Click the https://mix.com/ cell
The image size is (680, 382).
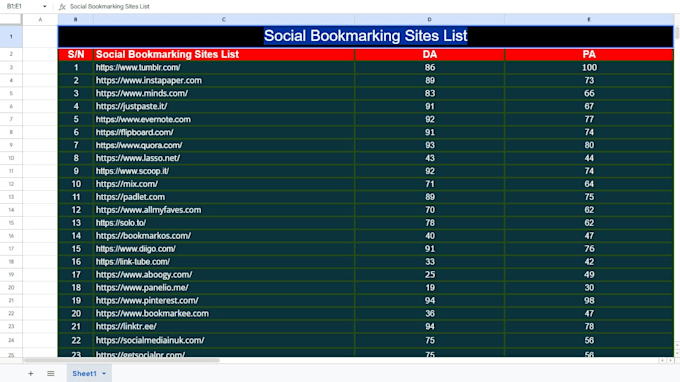tap(224, 184)
